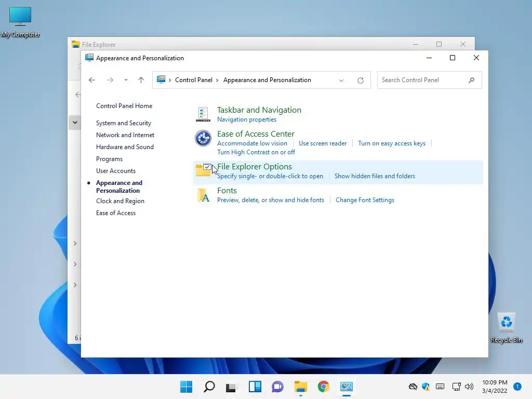Select the My Computer desktop icon
The height and width of the screenshot is (399, 532).
pyautogui.click(x=20, y=22)
